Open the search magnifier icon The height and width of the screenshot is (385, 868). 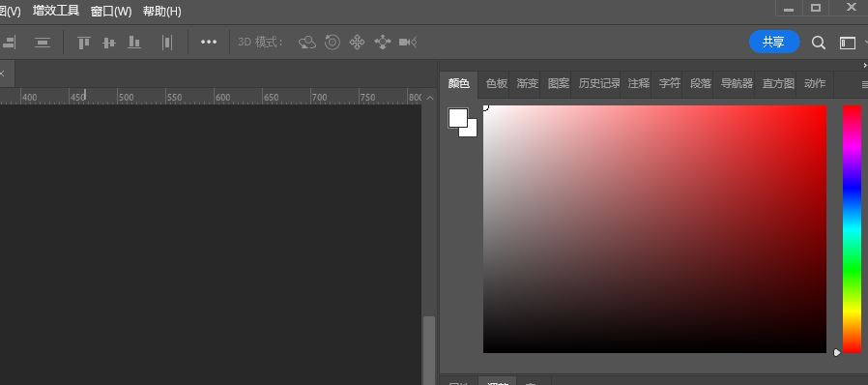pyautogui.click(x=818, y=43)
